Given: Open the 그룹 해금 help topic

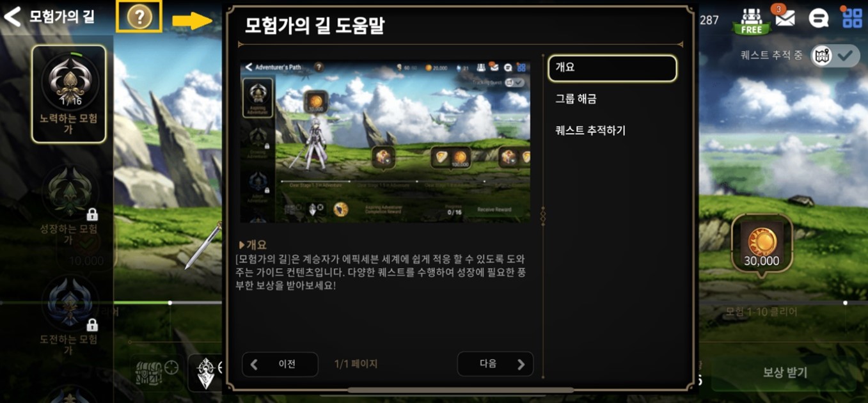Looking at the screenshot, I should point(612,99).
